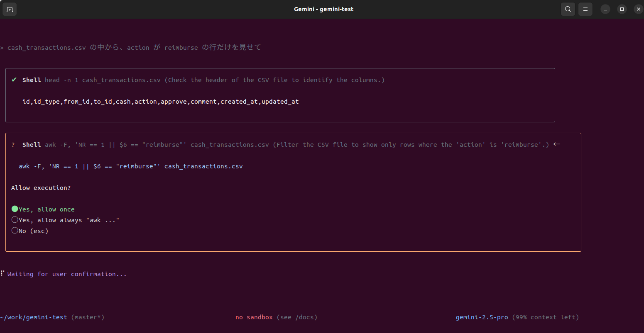Click the CSV header output line
Screen dimensions: 644x333
coord(162,101)
